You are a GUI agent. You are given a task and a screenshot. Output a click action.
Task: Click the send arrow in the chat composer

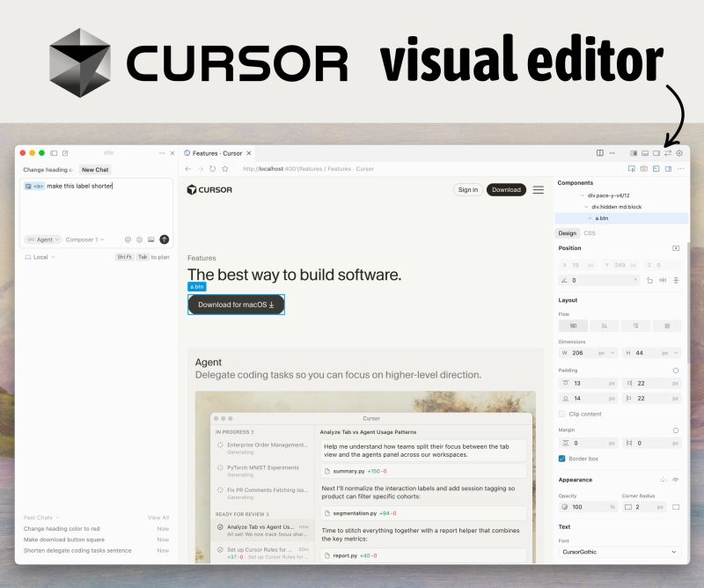164,239
